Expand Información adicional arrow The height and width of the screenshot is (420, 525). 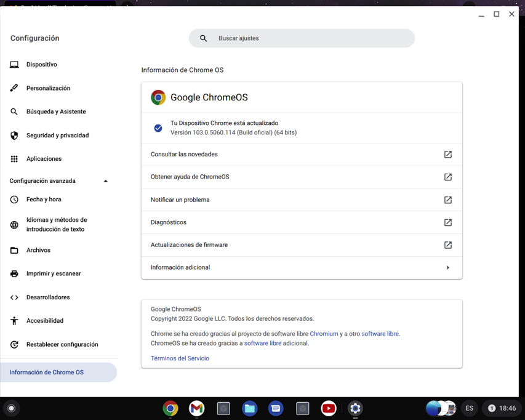(x=448, y=268)
